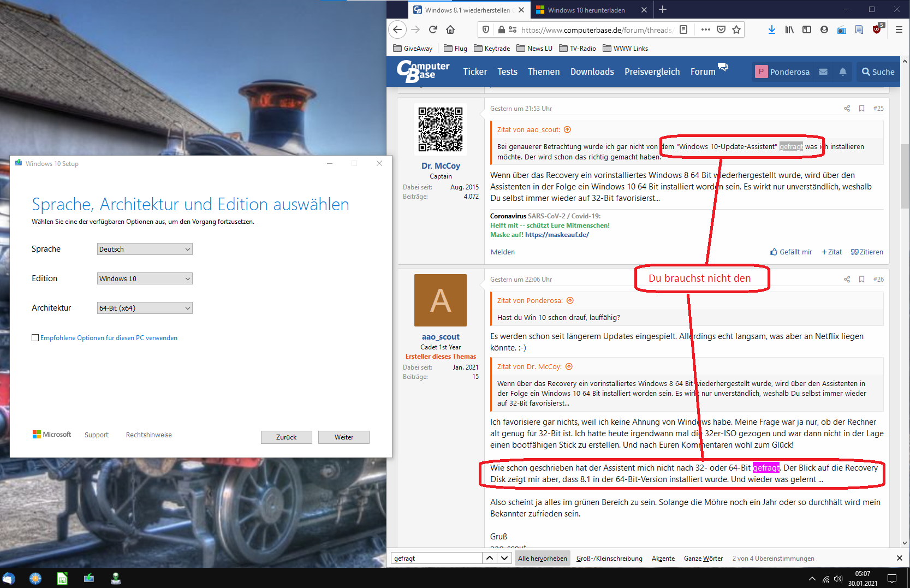Share post #25
Viewport: 910px width, 588px height.
click(847, 108)
